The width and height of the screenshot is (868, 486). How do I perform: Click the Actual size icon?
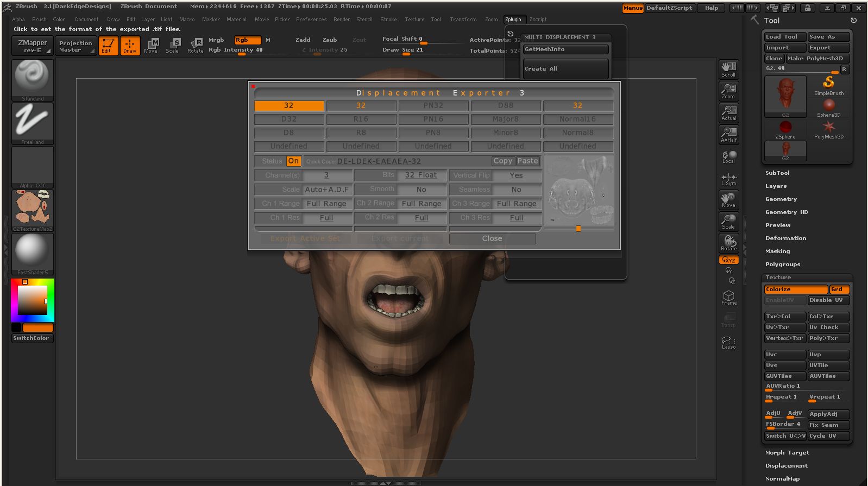(728, 112)
